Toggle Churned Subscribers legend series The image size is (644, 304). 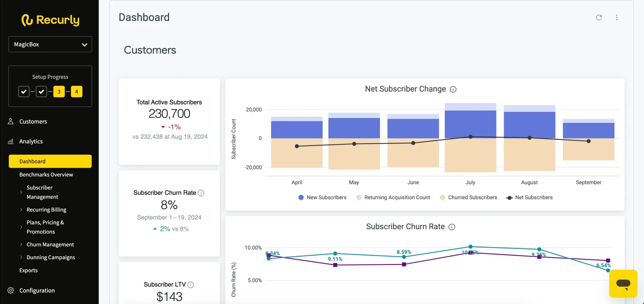469,197
